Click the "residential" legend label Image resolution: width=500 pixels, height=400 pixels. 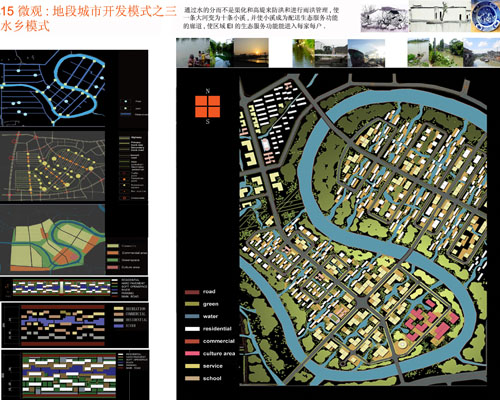217,329
